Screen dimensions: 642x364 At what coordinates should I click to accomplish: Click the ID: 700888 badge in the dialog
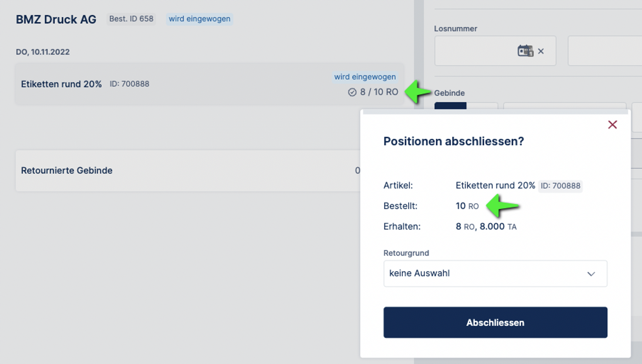click(560, 186)
